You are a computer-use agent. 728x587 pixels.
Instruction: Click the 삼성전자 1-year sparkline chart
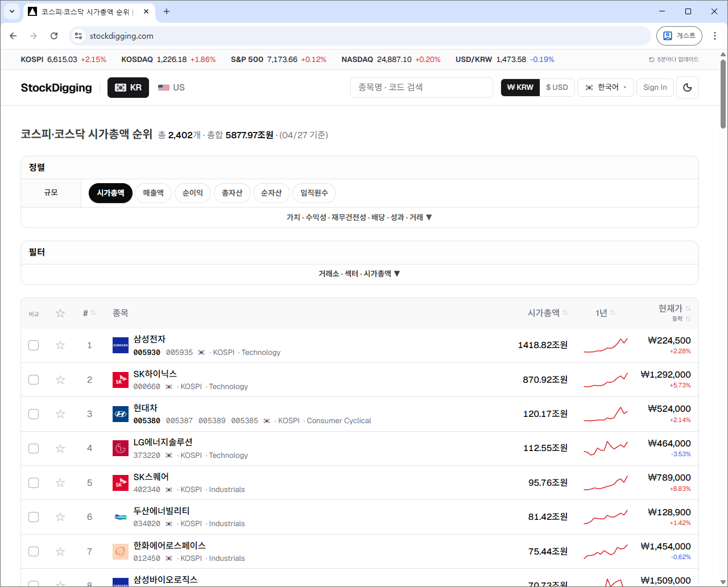pyautogui.click(x=606, y=345)
